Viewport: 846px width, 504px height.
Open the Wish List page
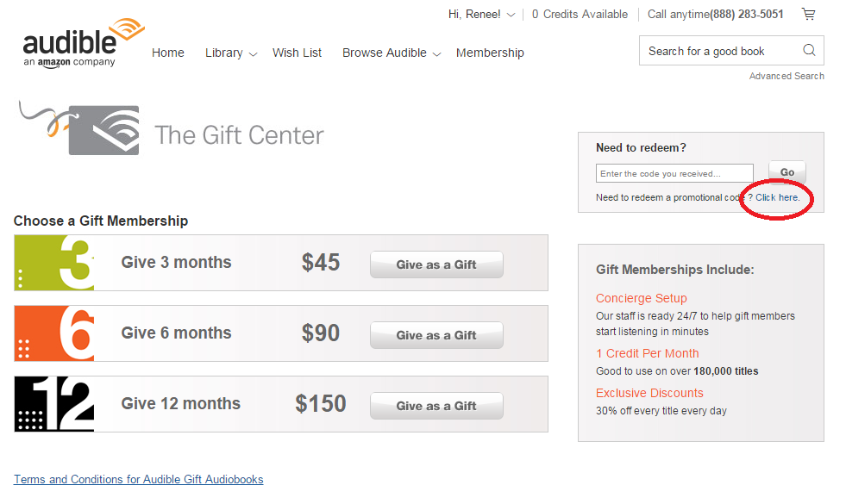(297, 53)
